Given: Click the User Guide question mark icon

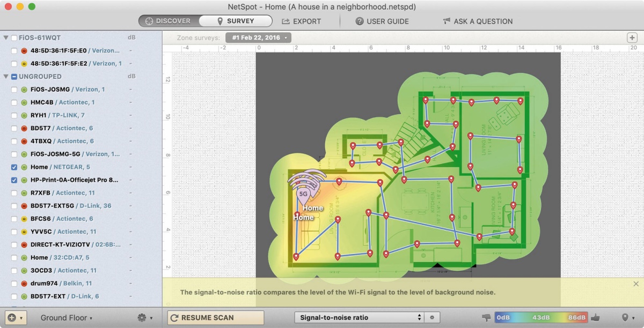Looking at the screenshot, I should (x=360, y=21).
